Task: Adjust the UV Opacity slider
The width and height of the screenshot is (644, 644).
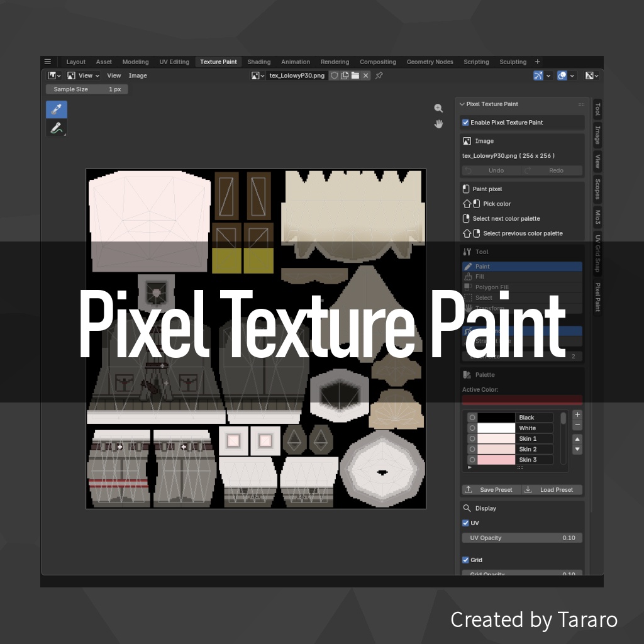Action: (522, 538)
